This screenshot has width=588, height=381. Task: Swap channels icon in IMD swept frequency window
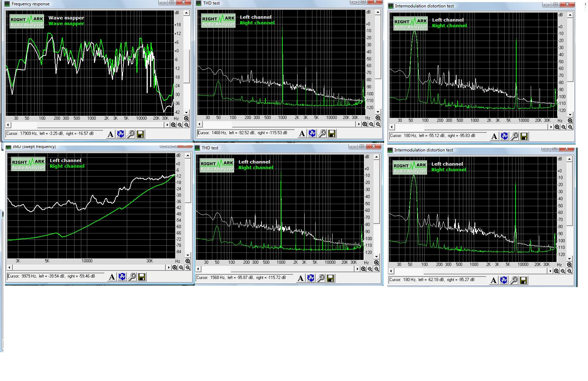122,277
